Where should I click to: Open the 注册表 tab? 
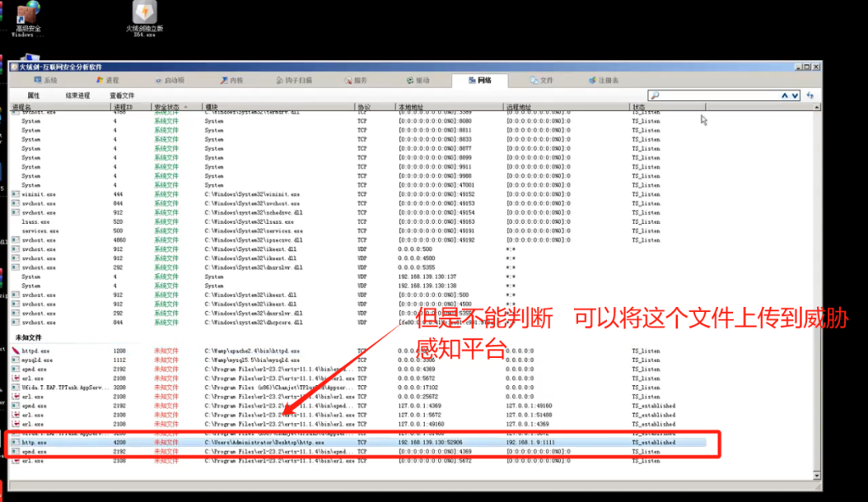point(604,81)
